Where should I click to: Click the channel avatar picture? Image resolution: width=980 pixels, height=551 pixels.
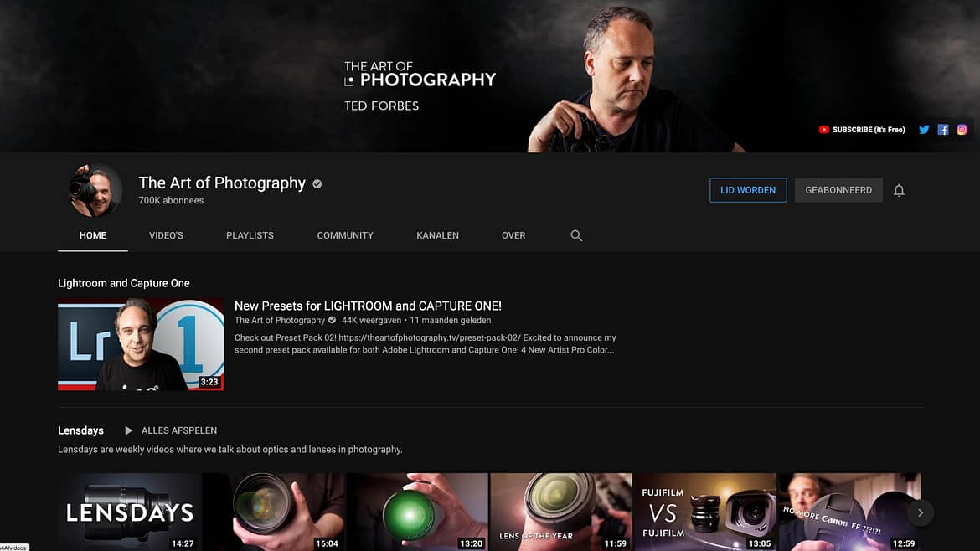[x=95, y=191]
